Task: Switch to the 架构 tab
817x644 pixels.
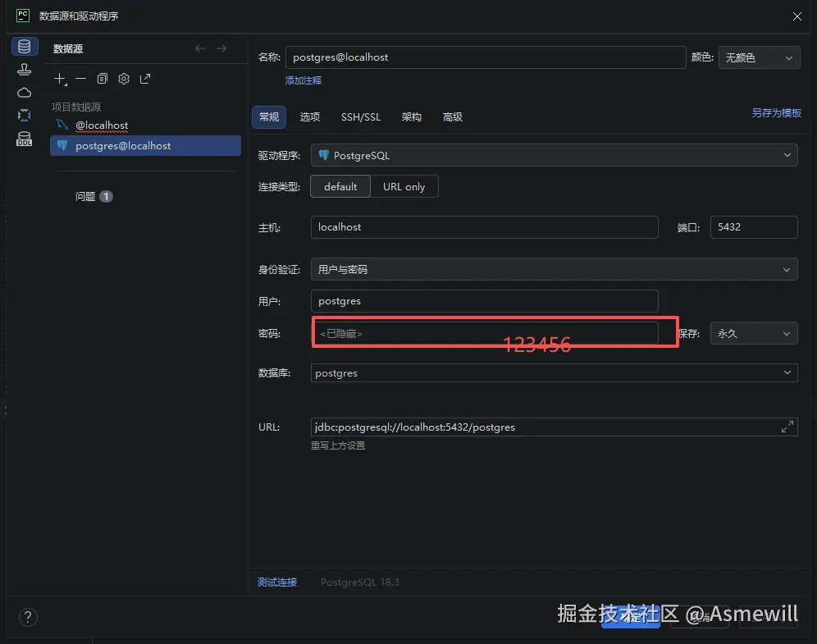Action: (411, 117)
